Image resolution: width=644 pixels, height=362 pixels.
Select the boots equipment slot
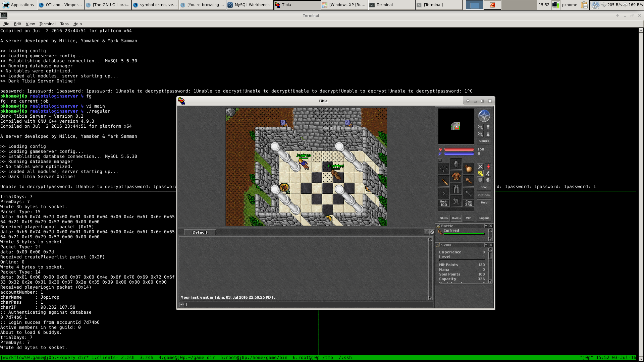coord(456,201)
